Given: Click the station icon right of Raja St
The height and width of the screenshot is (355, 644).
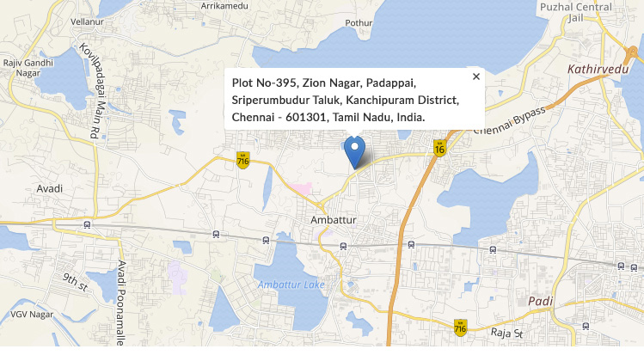Looking at the screenshot, I should [585, 327].
